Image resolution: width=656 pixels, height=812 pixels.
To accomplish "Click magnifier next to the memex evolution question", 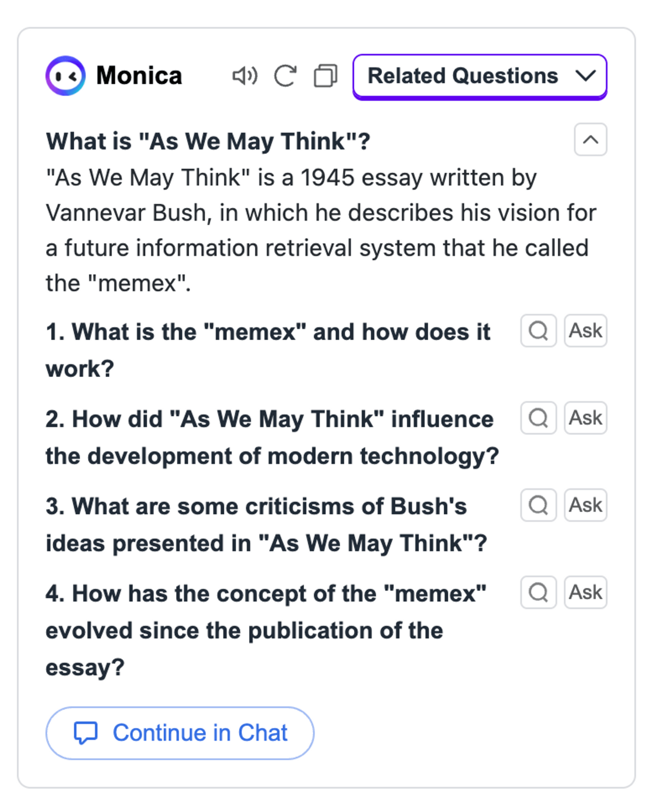I will (538, 592).
